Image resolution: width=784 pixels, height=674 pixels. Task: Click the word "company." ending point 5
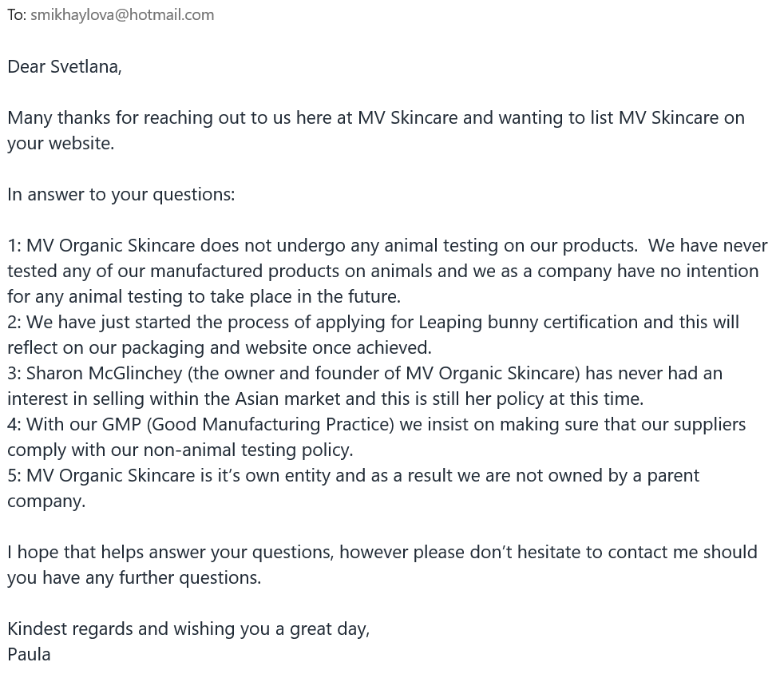[x=46, y=501]
